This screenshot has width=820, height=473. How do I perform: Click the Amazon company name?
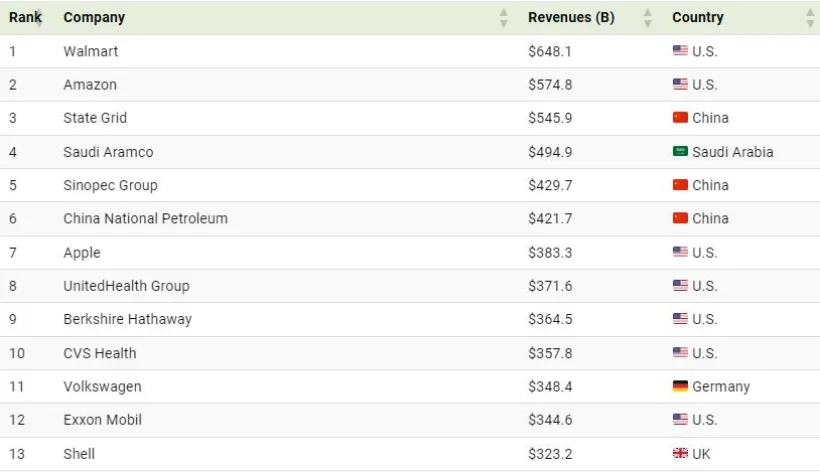[90, 85]
